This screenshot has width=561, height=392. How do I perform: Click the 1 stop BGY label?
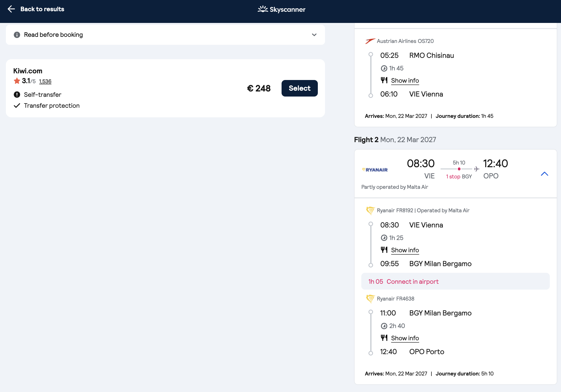click(459, 177)
